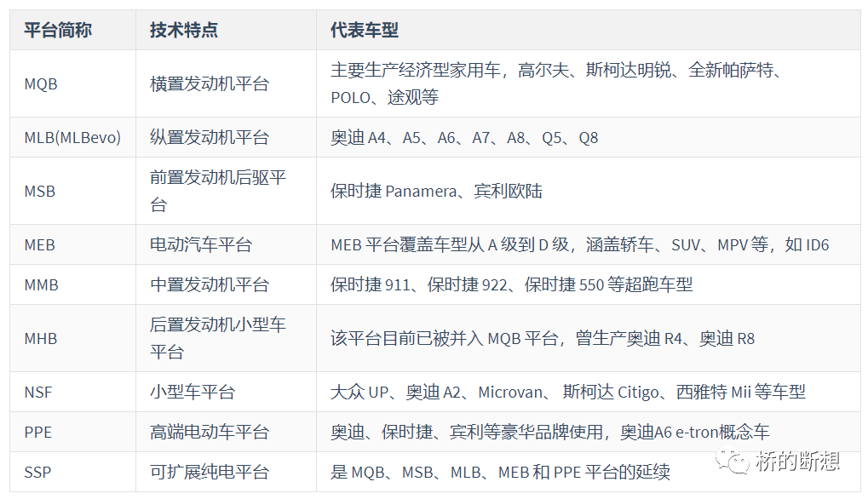Select the NSF platform cell
This screenshot has width=868, height=499.
[72, 392]
